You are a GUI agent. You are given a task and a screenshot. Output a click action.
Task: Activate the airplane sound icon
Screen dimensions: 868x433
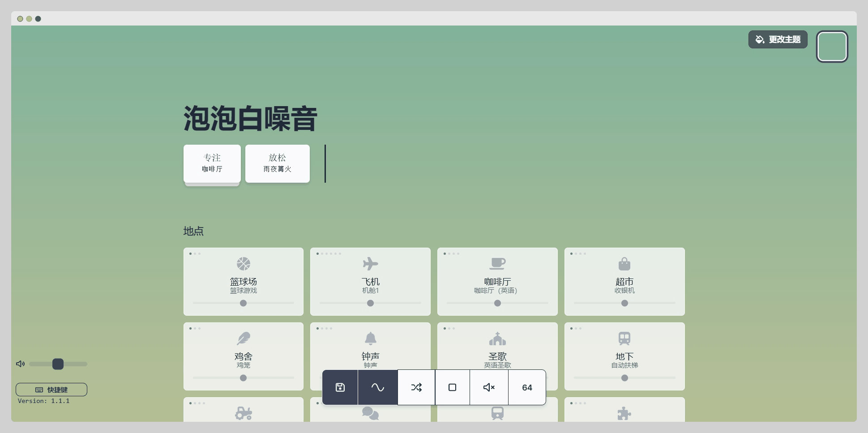pyautogui.click(x=370, y=264)
